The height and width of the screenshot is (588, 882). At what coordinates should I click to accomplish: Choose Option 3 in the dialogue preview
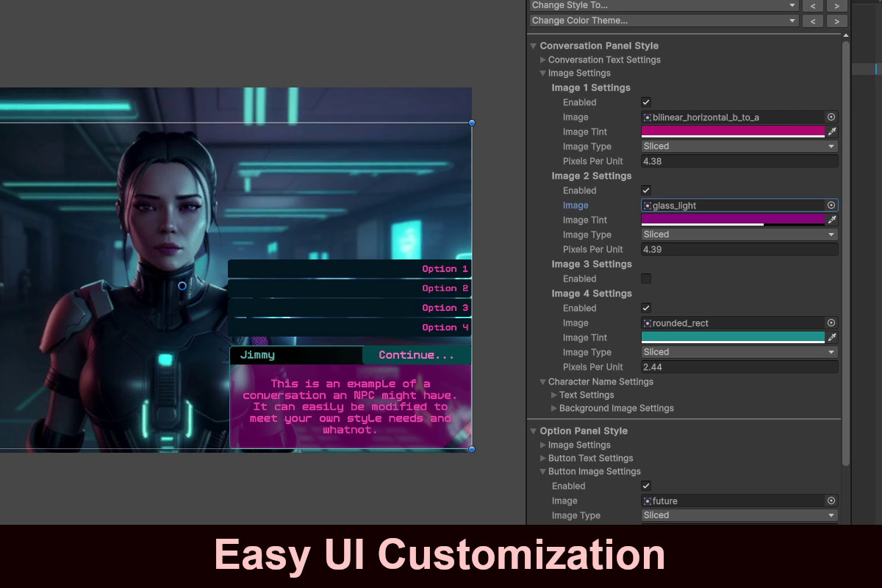click(x=349, y=308)
